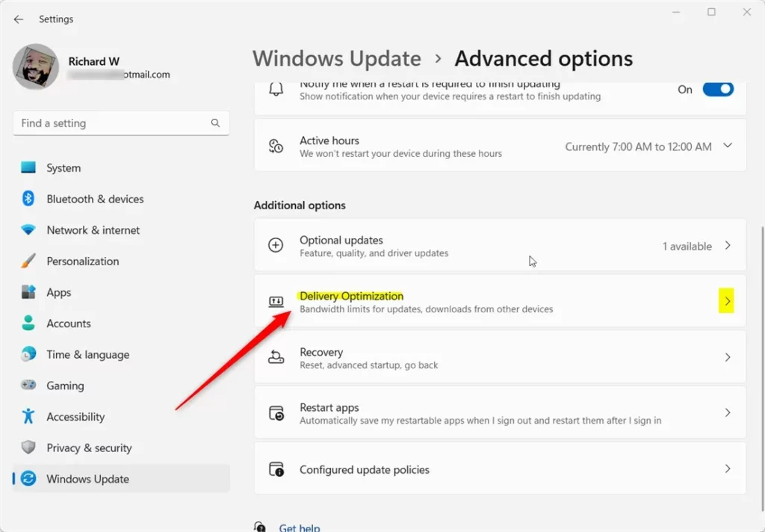765x532 pixels.
Task: Click the Time & language globe icon
Action: pos(28,354)
